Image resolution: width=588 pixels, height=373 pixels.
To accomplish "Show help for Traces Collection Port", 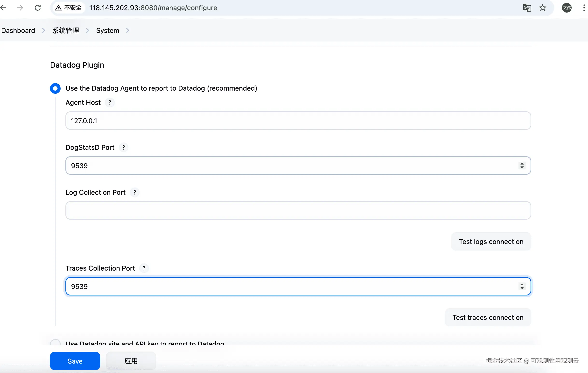I will (144, 268).
